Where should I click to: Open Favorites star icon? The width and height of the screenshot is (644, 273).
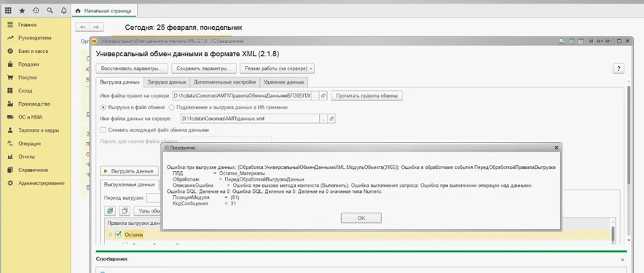(x=22, y=11)
